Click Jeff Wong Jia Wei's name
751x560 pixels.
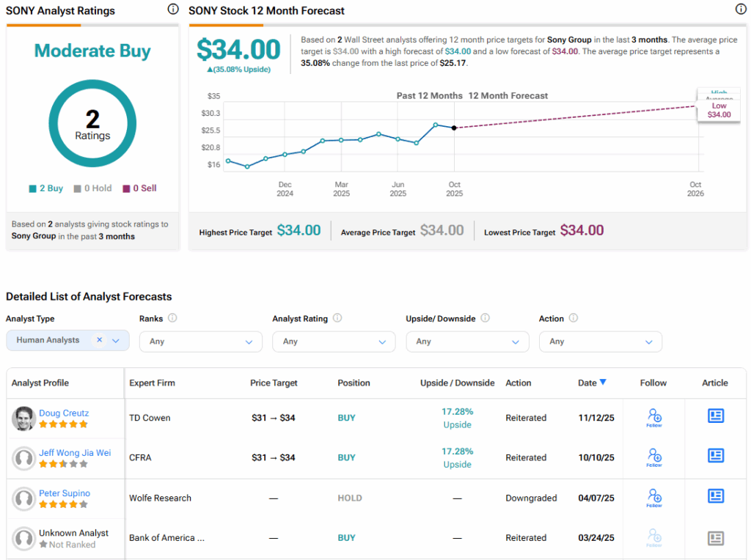click(75, 453)
